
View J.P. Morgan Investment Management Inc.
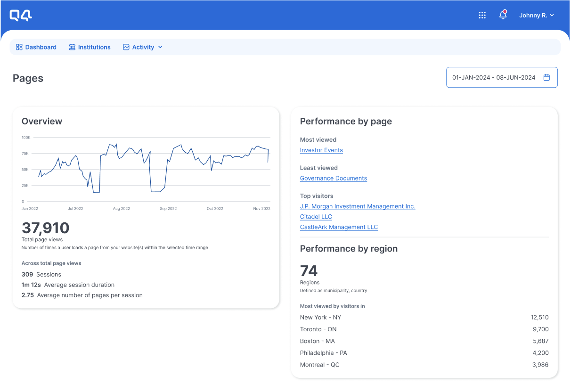(358, 206)
